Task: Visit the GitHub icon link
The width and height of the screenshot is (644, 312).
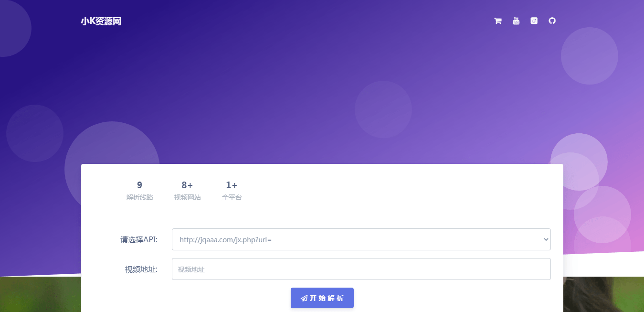Action: (x=552, y=21)
